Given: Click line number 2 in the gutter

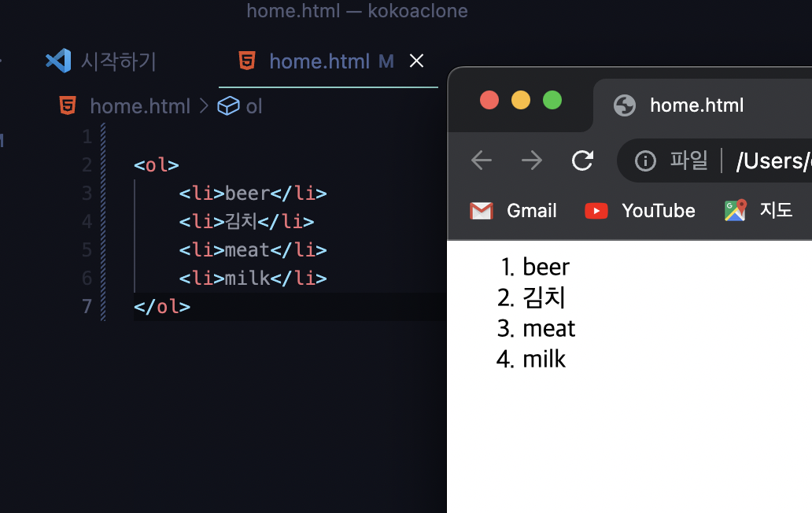Looking at the screenshot, I should pos(87,165).
